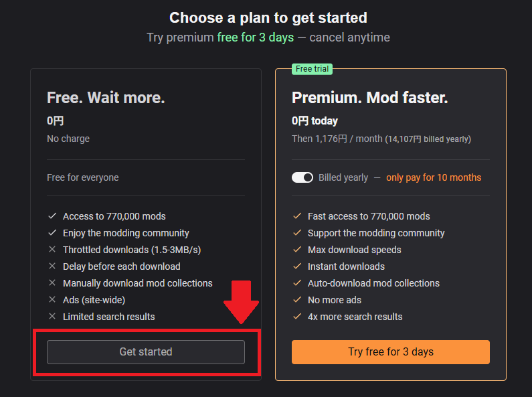This screenshot has width=532, height=397.
Task: Click the checkmark beside Instant downloads
Action: [x=297, y=266]
